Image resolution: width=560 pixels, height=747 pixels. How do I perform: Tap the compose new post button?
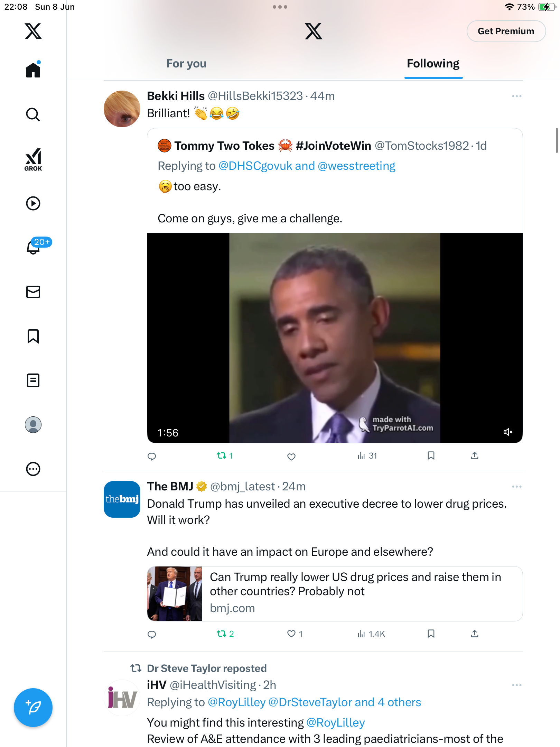(x=33, y=708)
